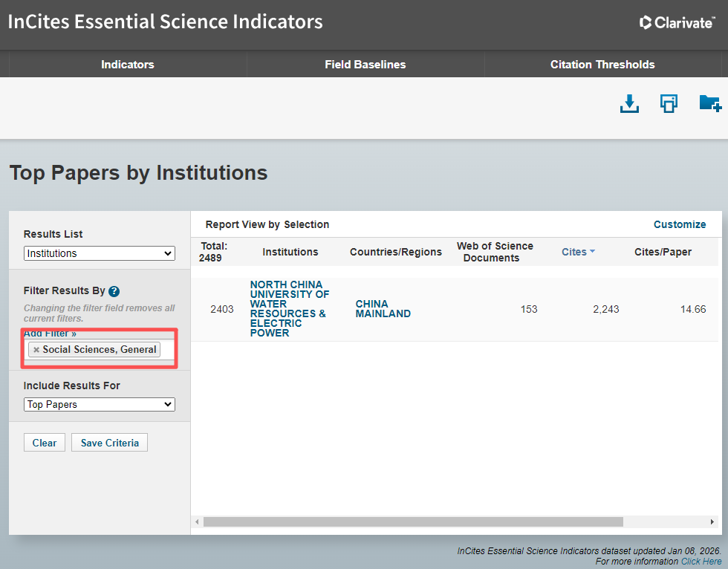Click the scrollbar left arrow
728x569 pixels.
pos(197,522)
